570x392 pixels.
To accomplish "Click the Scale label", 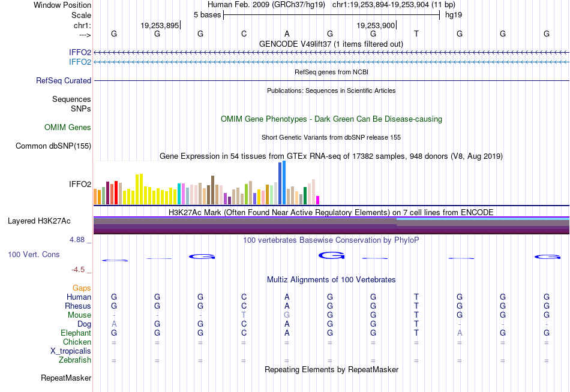I will pos(81,15).
